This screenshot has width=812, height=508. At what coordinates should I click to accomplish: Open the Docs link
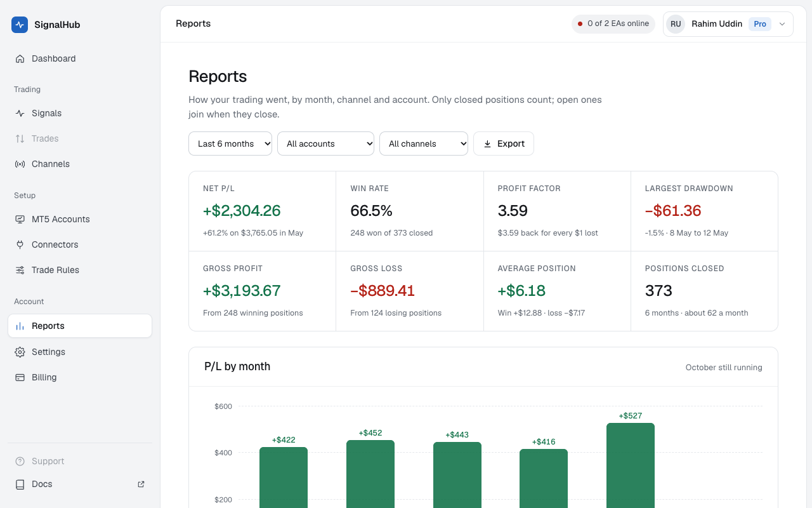80,484
